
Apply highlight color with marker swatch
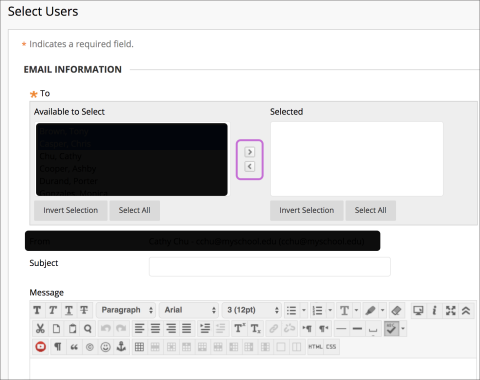click(370, 311)
